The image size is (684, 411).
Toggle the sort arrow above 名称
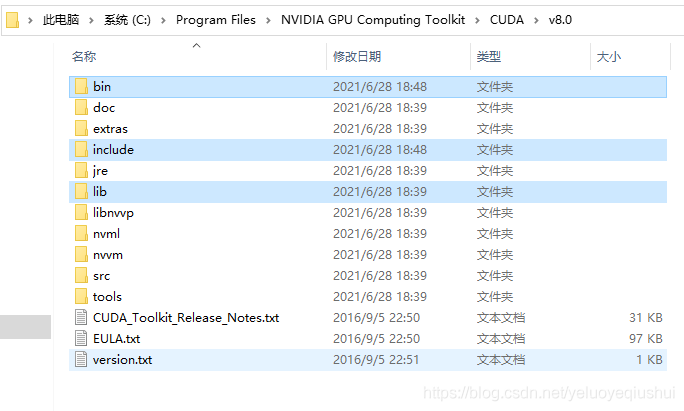coord(197,45)
